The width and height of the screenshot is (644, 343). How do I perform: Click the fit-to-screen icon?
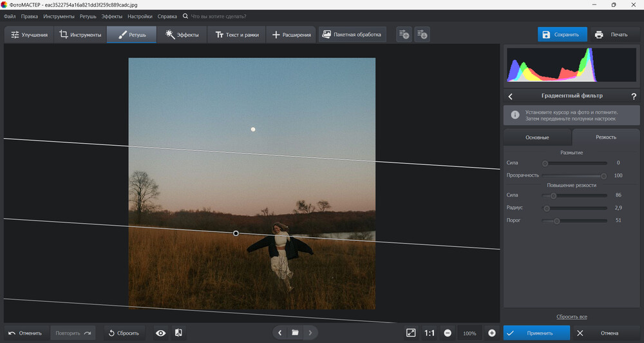pos(411,333)
